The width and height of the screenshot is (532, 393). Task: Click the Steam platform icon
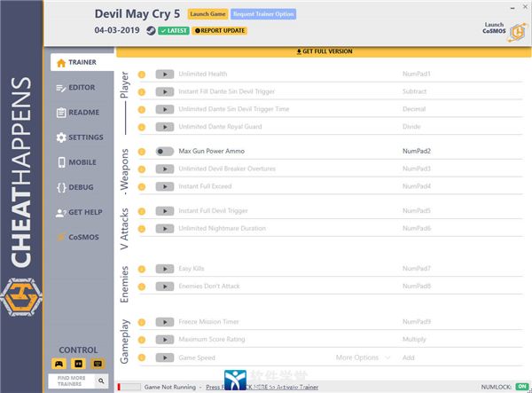pos(151,30)
